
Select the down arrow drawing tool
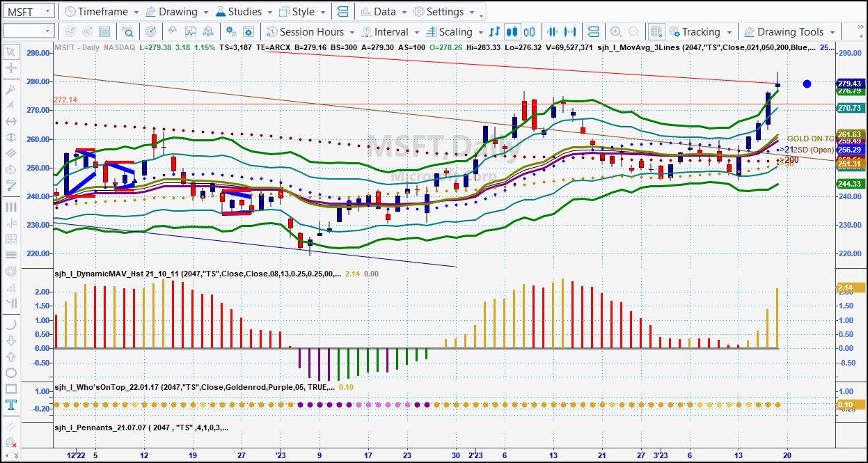tap(11, 340)
